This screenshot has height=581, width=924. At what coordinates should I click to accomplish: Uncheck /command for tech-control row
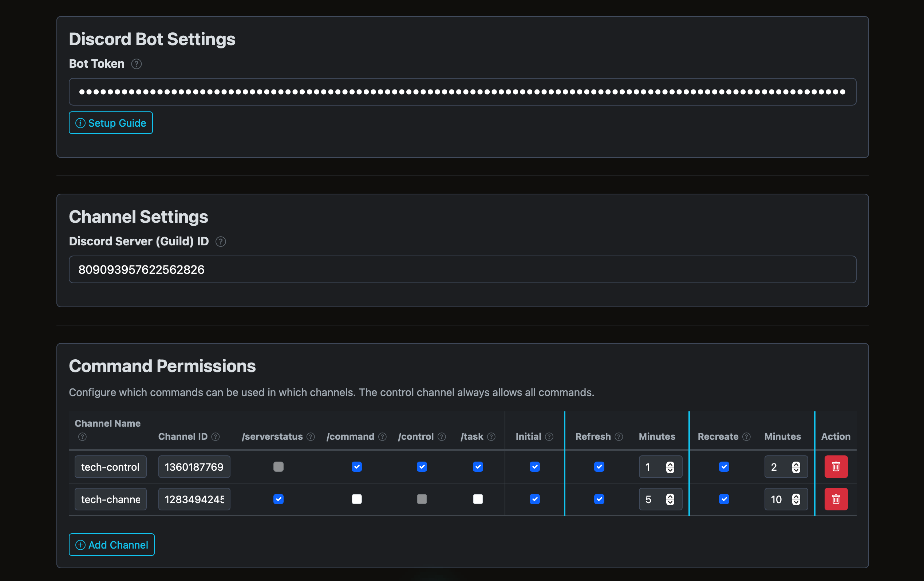pos(357,467)
